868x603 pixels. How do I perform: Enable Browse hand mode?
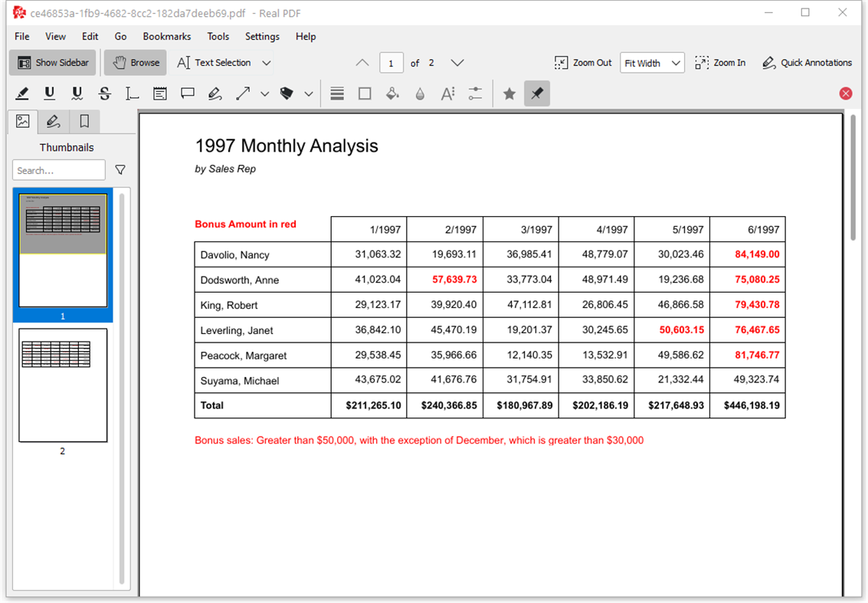[x=136, y=63]
